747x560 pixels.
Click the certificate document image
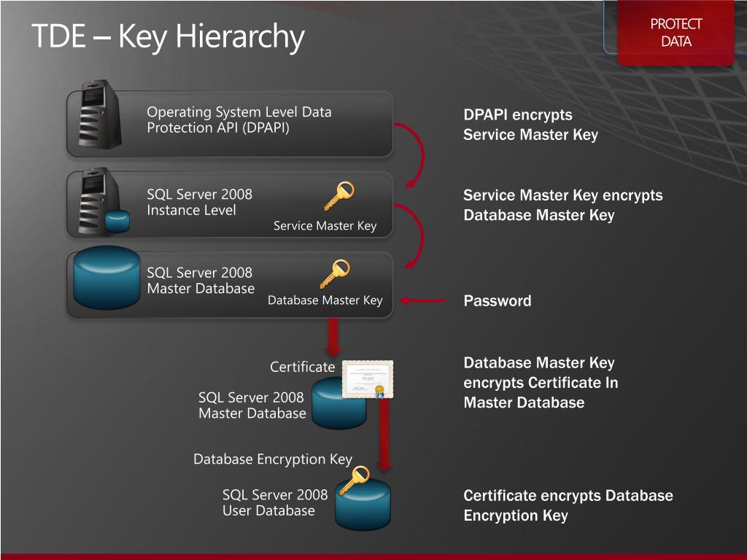click(368, 379)
